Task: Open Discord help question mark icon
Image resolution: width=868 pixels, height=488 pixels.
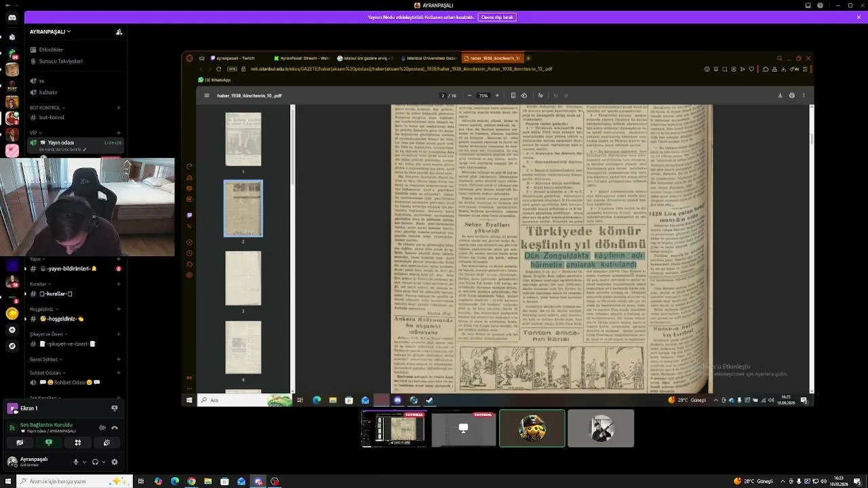Action: click(821, 5)
